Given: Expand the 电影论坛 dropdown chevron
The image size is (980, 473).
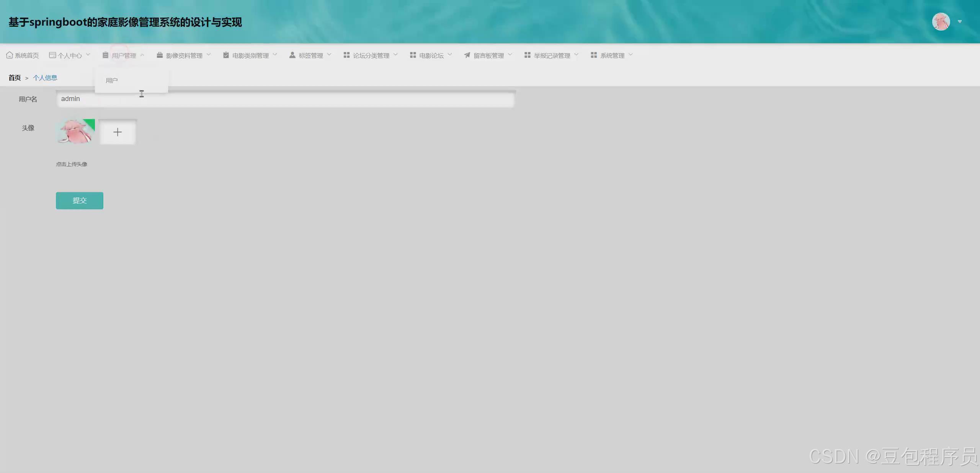Looking at the screenshot, I should pos(450,55).
